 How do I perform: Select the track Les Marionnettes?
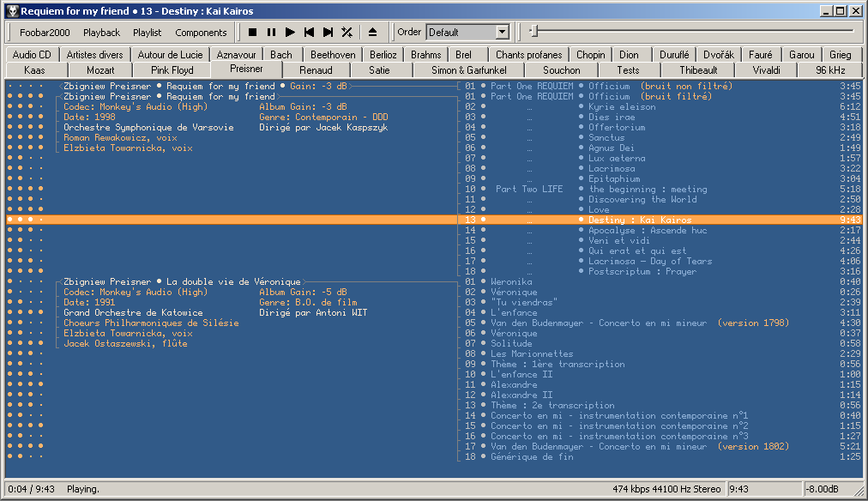[x=532, y=353]
